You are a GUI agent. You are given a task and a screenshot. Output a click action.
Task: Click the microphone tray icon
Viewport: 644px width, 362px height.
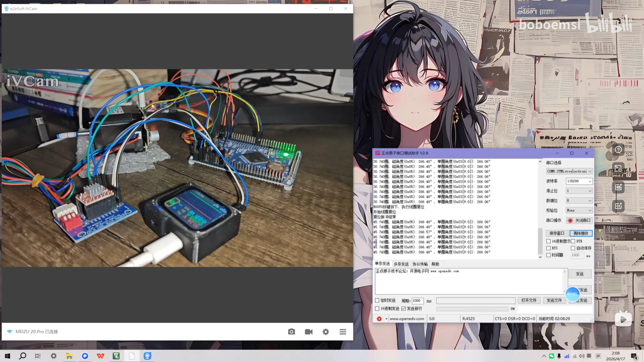pyautogui.click(x=559, y=356)
